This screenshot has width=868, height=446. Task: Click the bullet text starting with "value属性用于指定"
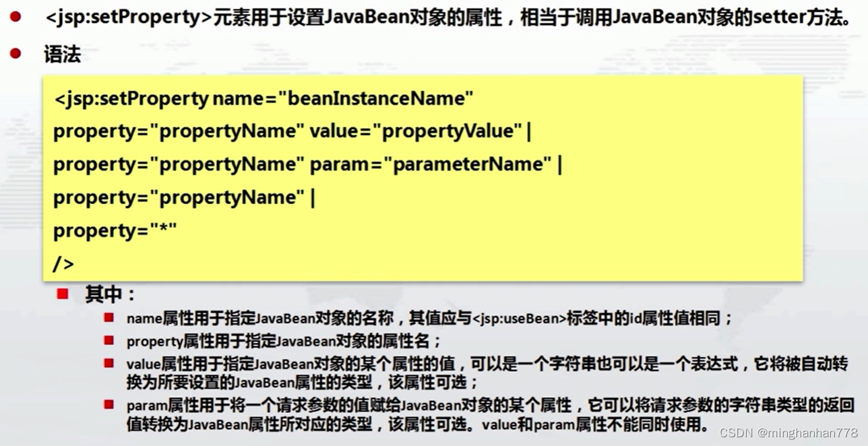[487, 364]
